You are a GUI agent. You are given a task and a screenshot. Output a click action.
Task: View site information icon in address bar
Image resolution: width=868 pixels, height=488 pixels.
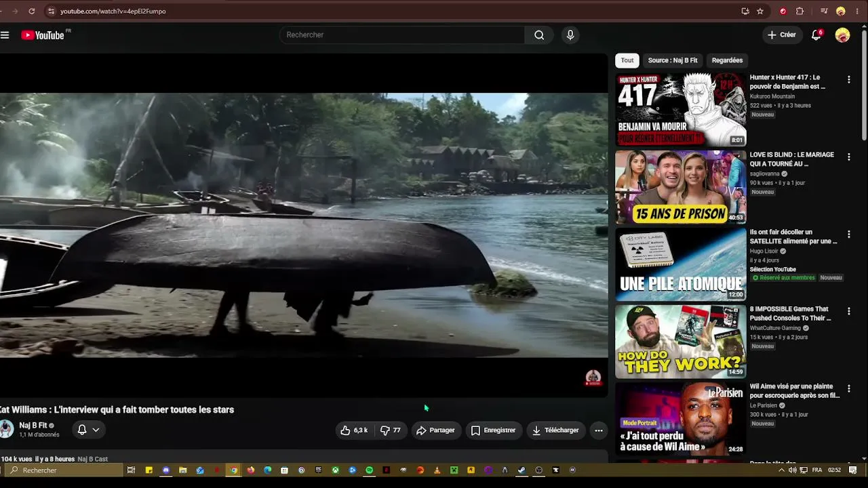[x=51, y=11]
